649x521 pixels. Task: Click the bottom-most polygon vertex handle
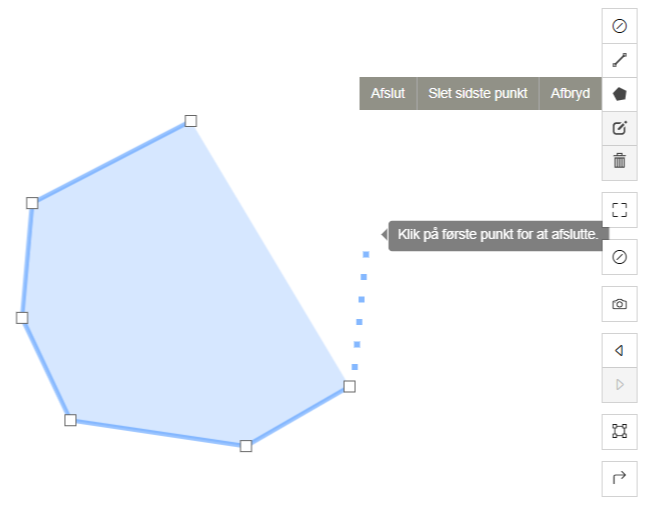[246, 446]
